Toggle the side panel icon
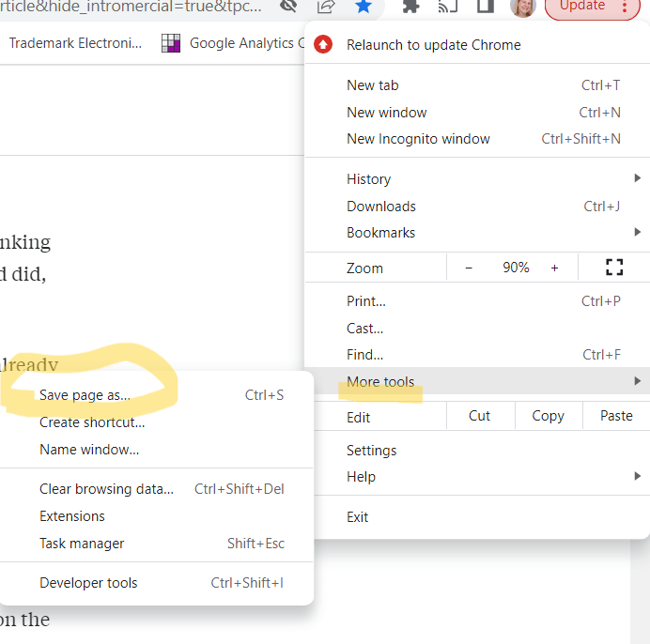The height and width of the screenshot is (644, 650). click(485, 7)
